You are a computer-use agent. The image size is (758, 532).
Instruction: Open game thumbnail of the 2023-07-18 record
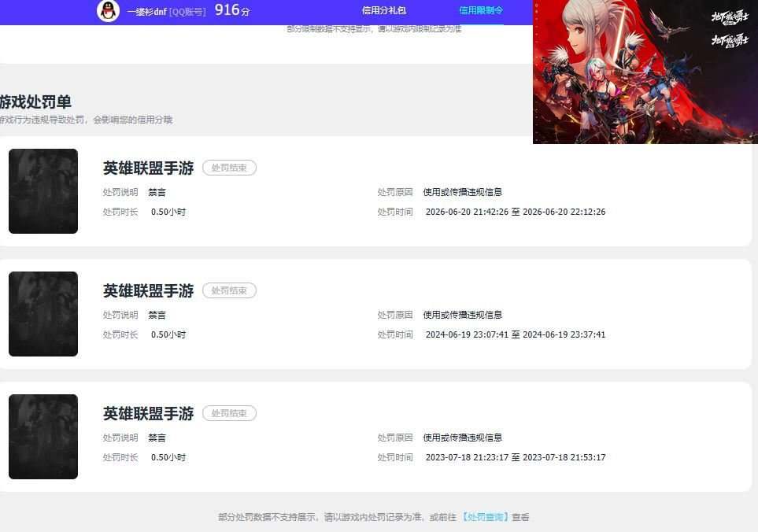pos(43,437)
